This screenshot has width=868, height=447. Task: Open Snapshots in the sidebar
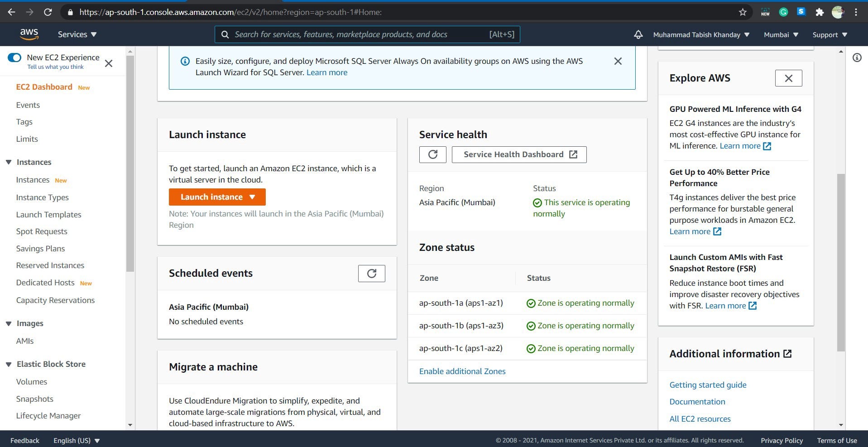[x=35, y=399]
